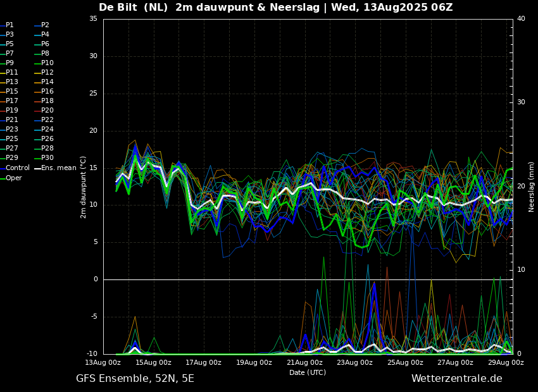Click the P1 legend entry
The image size is (538, 392).
(x=9, y=25)
